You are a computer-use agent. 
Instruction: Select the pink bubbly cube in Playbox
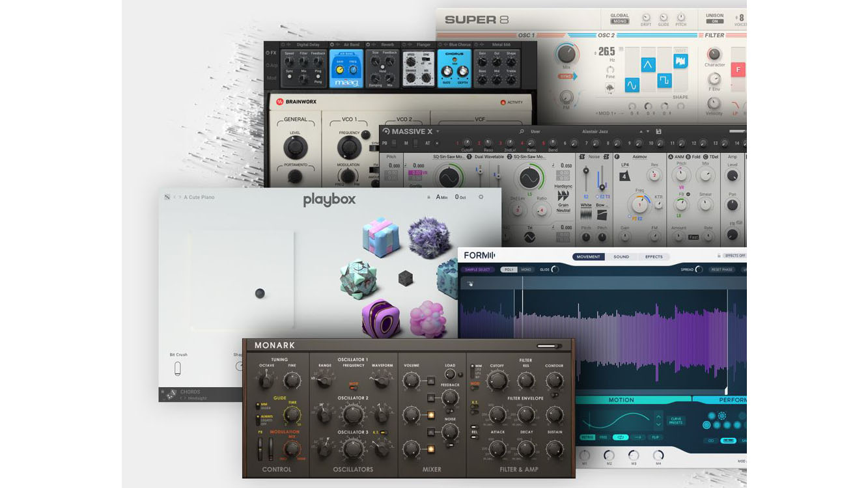[x=428, y=319]
